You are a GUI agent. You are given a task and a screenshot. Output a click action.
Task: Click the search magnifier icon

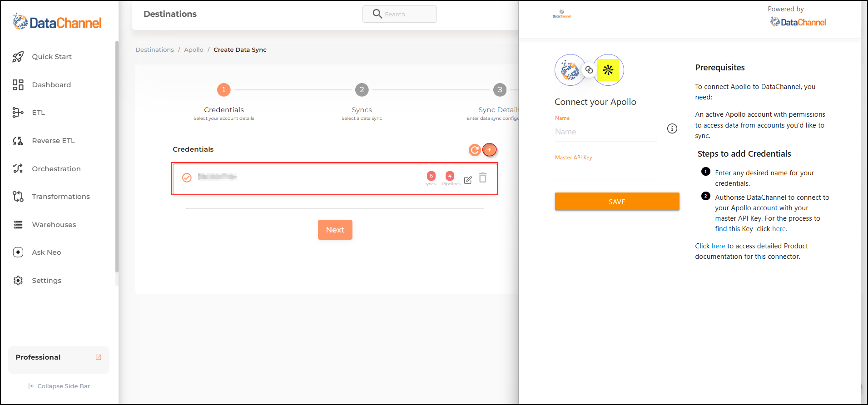point(377,14)
